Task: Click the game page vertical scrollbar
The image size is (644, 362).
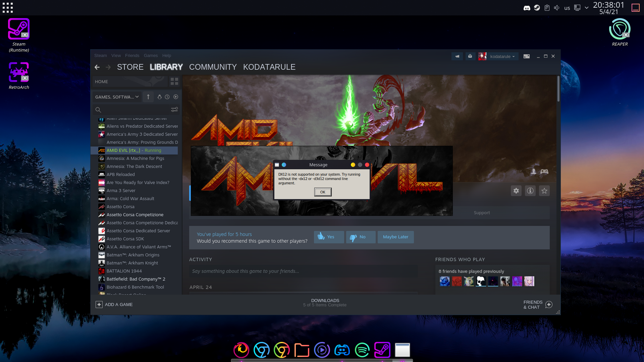Action: click(558, 89)
